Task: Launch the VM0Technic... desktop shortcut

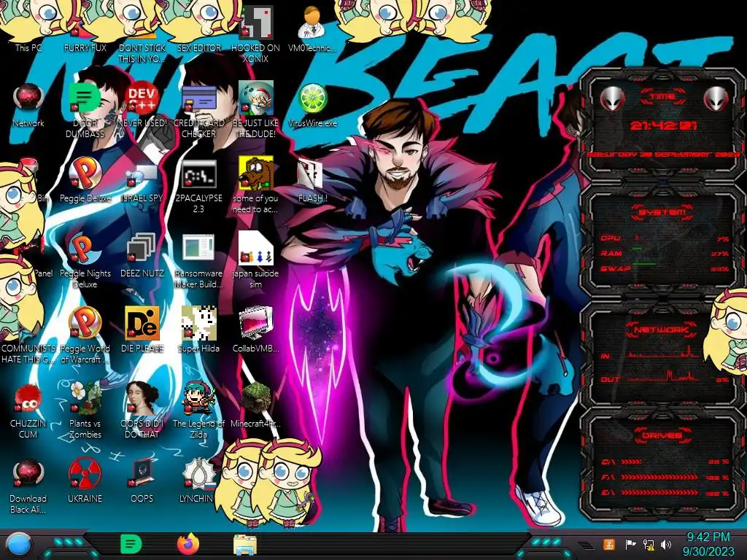Action: [x=312, y=28]
